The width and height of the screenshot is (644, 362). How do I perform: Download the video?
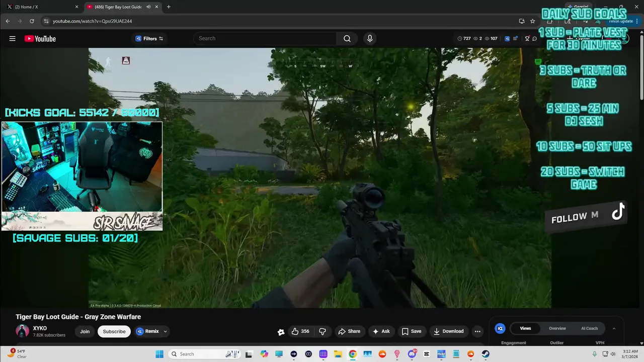point(449,331)
